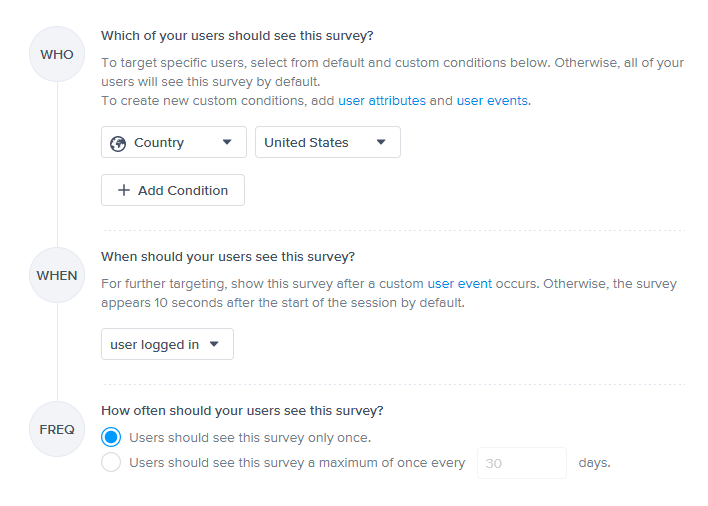Click the 'Users should see this survey only once' label

[x=250, y=437]
